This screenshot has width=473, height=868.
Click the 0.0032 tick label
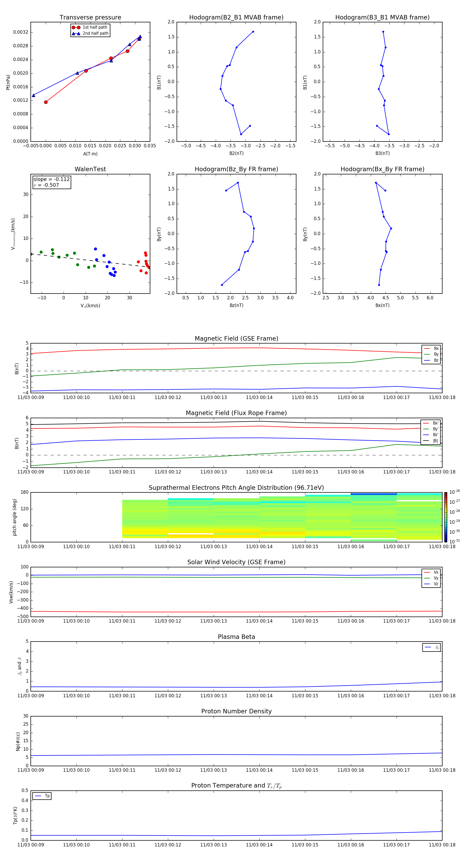click(20, 32)
